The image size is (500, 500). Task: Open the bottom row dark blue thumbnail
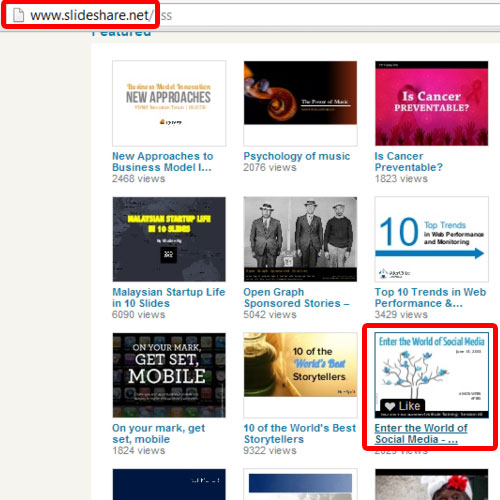169,484
